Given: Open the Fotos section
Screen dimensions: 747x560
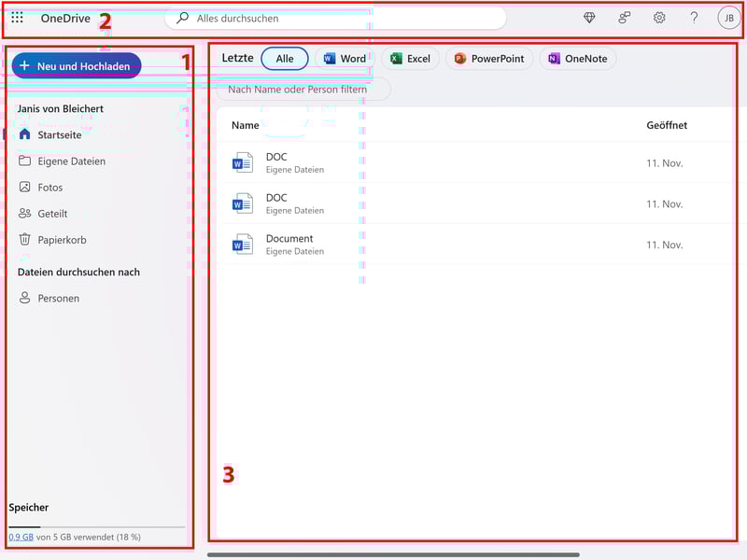Looking at the screenshot, I should click(x=50, y=188).
